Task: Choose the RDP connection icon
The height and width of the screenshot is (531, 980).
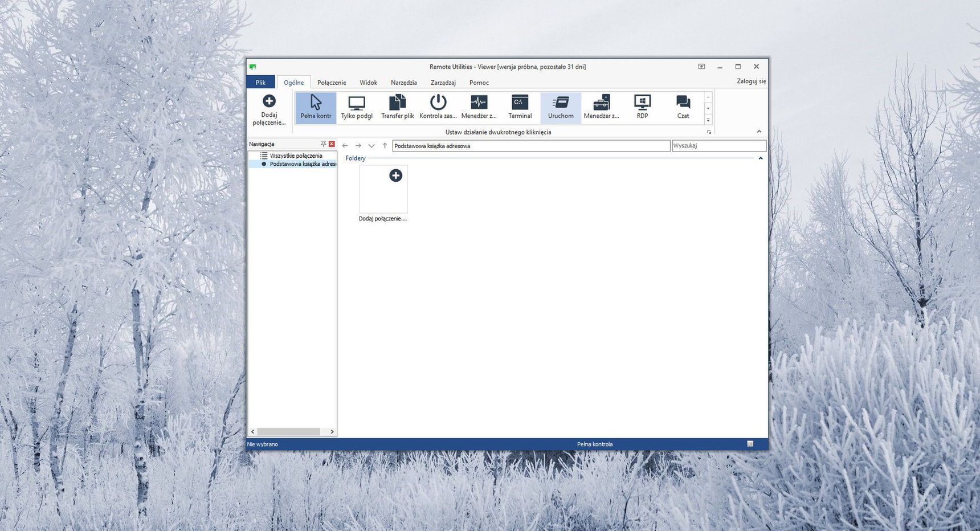Action: tap(642, 108)
